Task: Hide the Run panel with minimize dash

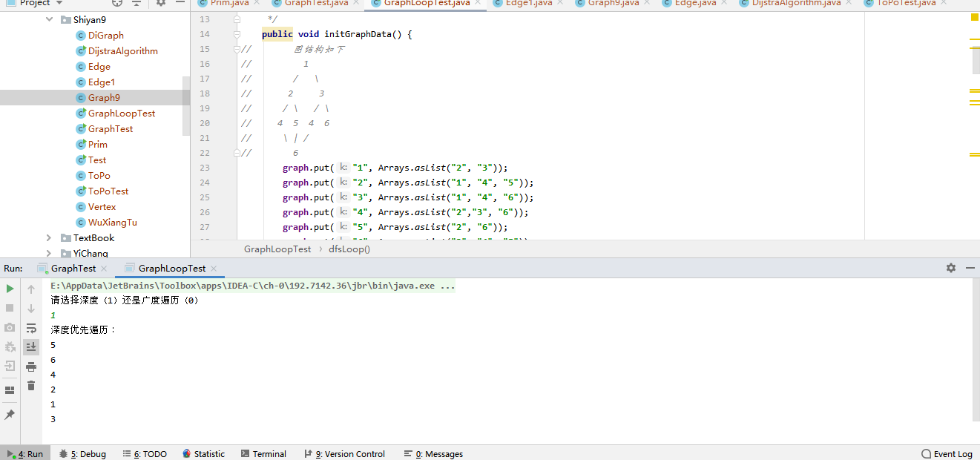Action: (969, 268)
